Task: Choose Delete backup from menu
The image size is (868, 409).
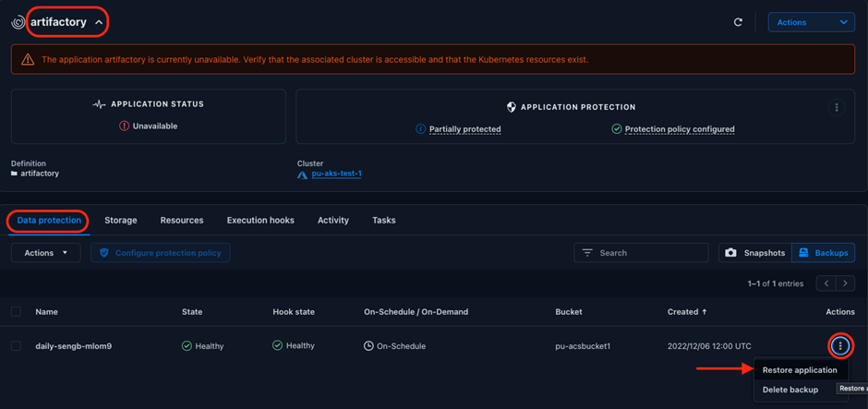Action: (790, 390)
